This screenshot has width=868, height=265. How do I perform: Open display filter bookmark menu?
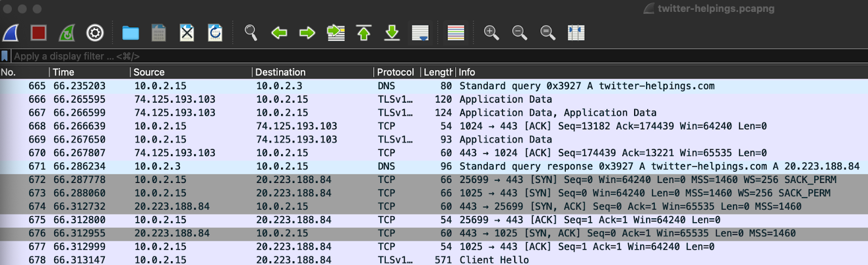(x=5, y=56)
